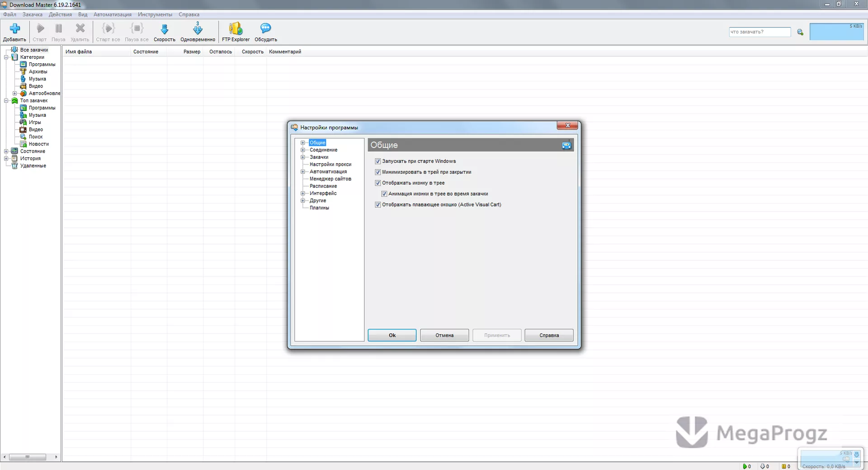Open the Автоматизация menu
The width and height of the screenshot is (868, 470).
[x=113, y=14]
